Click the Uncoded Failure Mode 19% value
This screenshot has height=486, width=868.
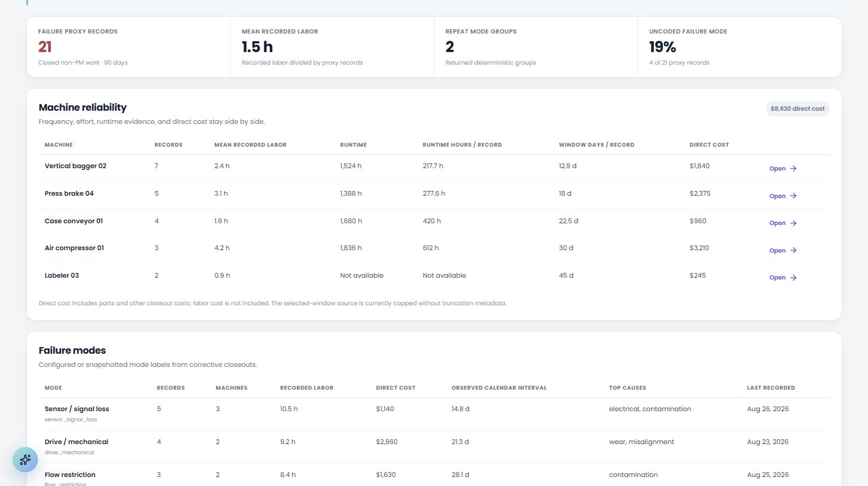point(663,47)
